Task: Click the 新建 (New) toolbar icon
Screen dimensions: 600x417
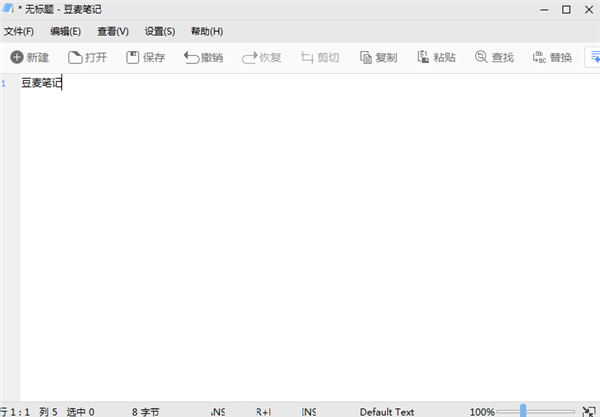Action: [x=17, y=57]
